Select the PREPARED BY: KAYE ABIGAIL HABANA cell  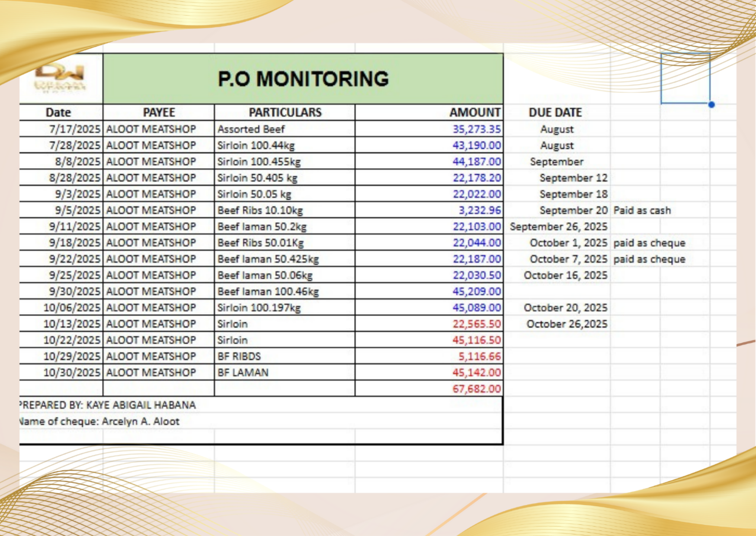pos(107,405)
